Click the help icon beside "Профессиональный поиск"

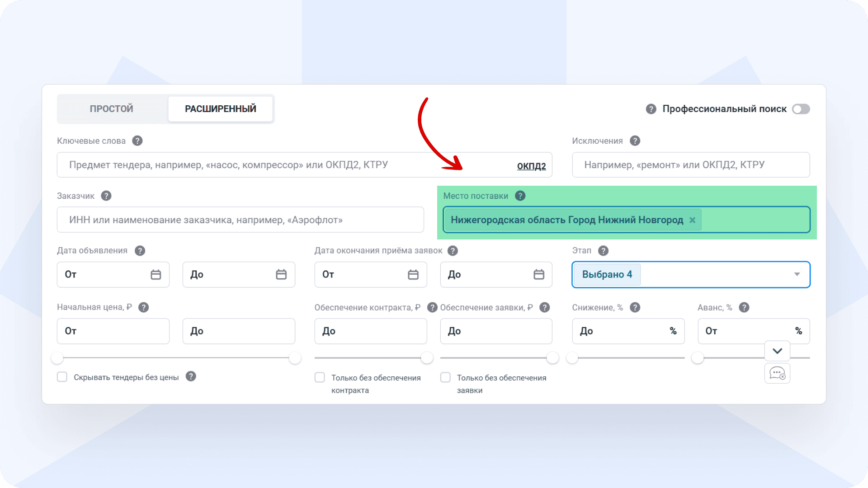click(651, 109)
